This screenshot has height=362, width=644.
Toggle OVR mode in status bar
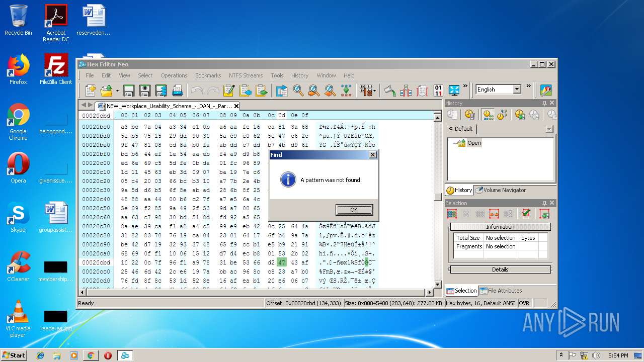point(524,303)
